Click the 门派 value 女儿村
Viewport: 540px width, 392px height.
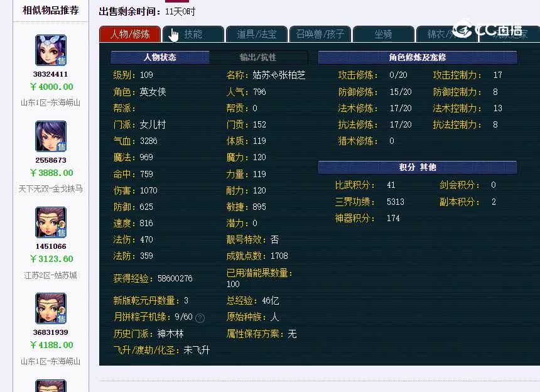click(153, 124)
